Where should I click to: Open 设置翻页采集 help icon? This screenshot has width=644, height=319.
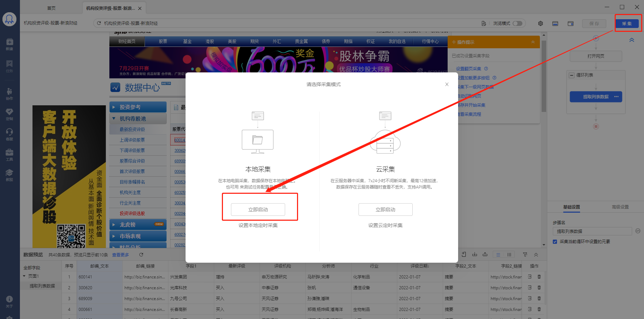pos(486,69)
